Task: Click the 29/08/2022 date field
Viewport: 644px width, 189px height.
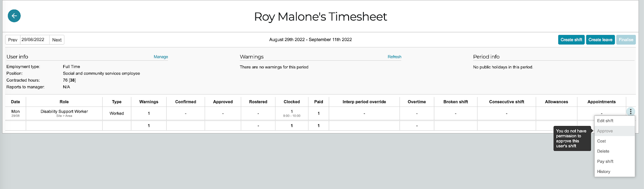Action: click(35, 40)
